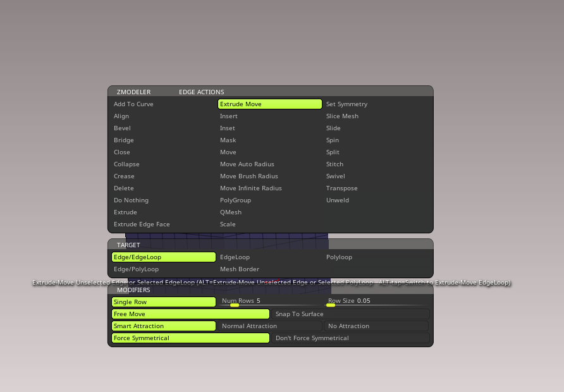Select Slice Mesh action
Screen dimensions: 564x392
pyautogui.click(x=342, y=116)
